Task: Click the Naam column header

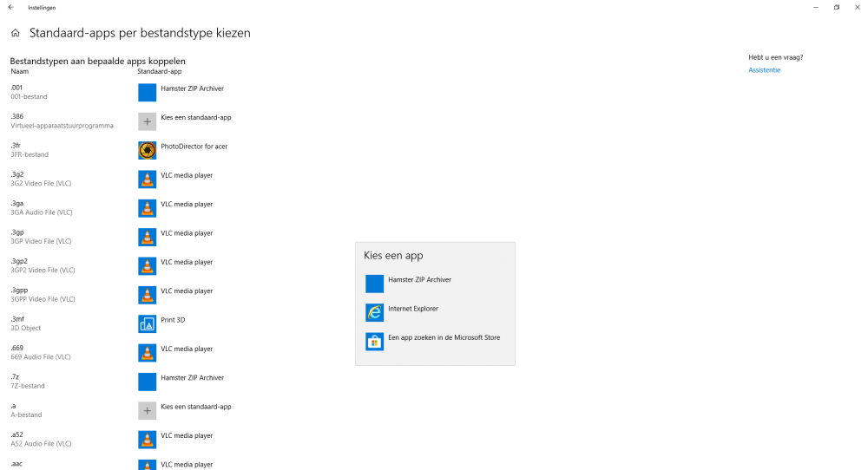Action: click(19, 71)
